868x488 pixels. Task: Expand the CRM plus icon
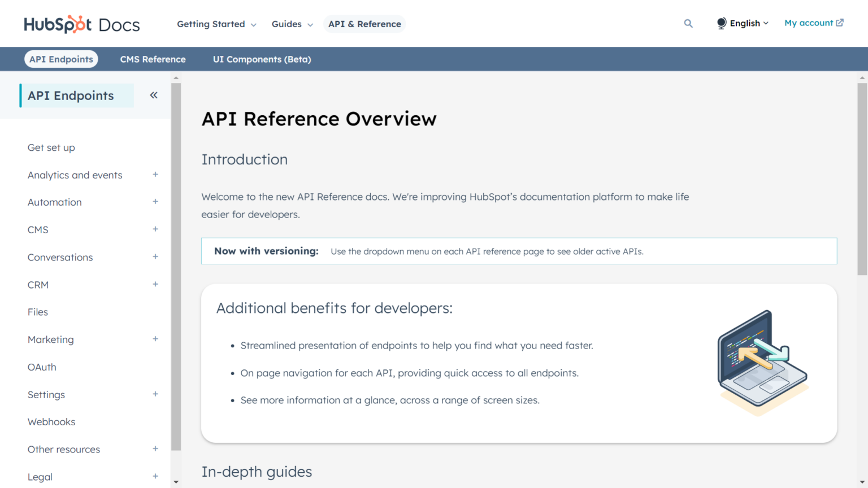(155, 284)
